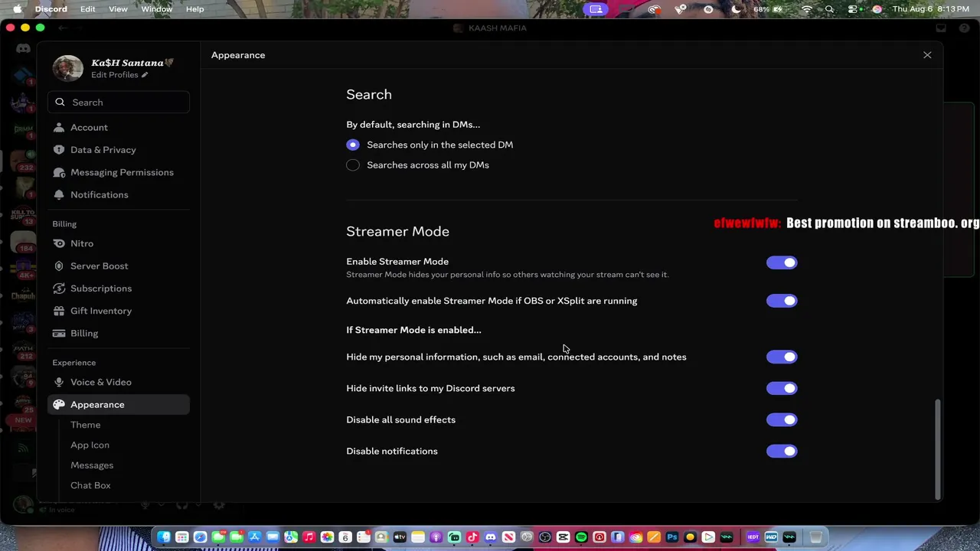Jump to the Theme subsection
Viewport: 980px width, 551px height.
pyautogui.click(x=86, y=425)
